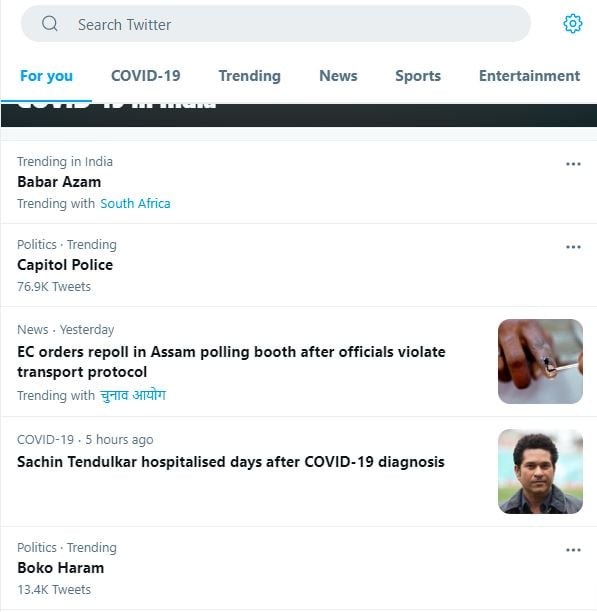Click the COVID-19 · 5 hours ago label

[85, 440]
